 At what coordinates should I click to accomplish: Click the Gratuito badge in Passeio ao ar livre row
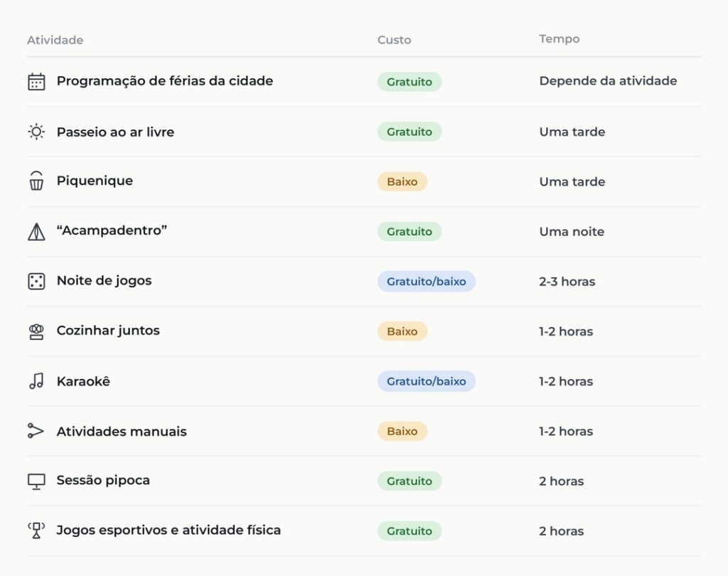tap(409, 132)
